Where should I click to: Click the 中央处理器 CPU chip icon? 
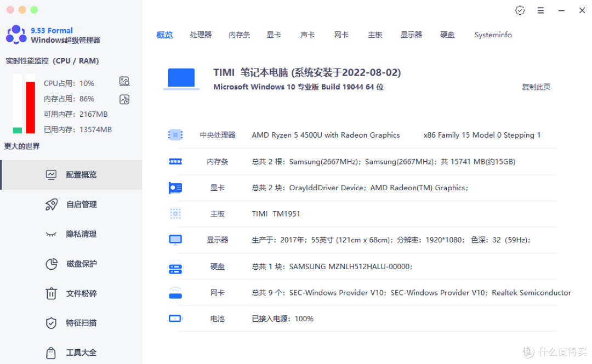pos(175,135)
